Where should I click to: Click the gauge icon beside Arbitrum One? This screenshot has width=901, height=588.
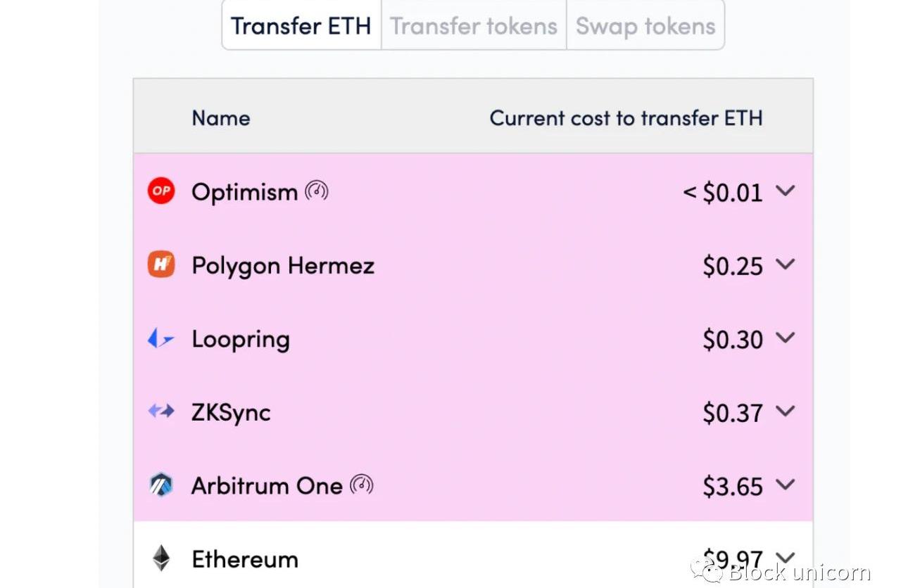click(x=362, y=485)
